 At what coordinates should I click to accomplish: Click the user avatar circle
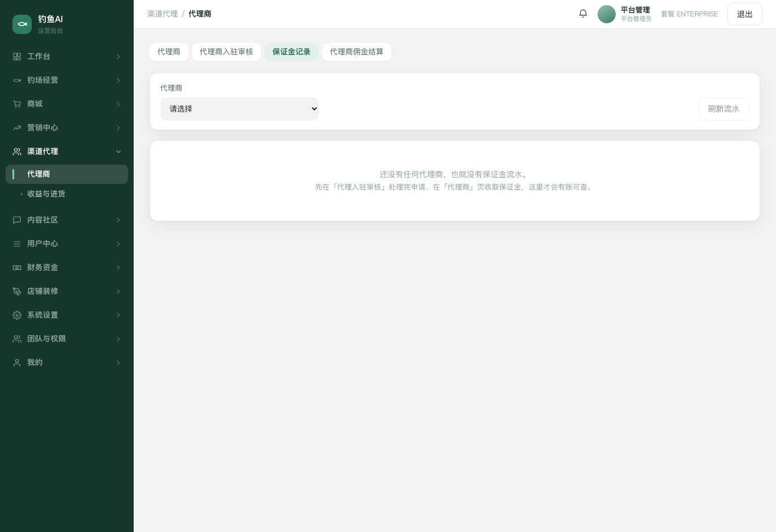(607, 14)
